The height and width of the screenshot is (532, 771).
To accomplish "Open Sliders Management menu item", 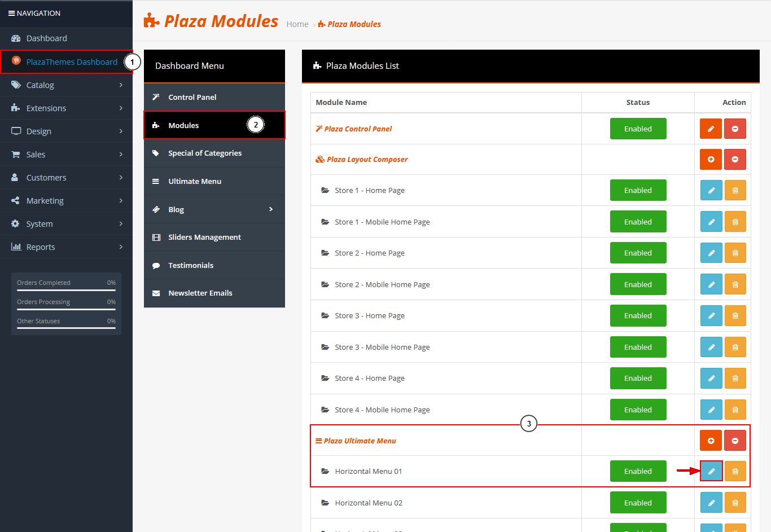I will coord(214,237).
